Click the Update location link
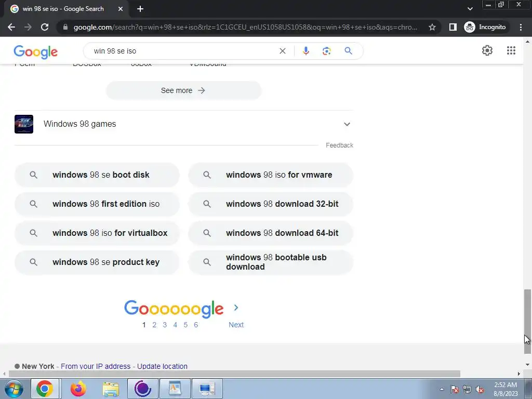This screenshot has width=532, height=399. 162,366
